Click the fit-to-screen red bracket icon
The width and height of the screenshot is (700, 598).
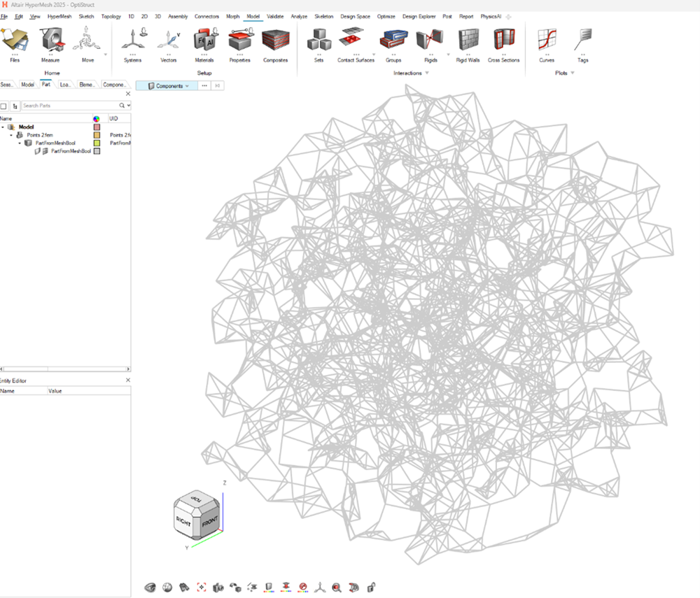click(202, 588)
